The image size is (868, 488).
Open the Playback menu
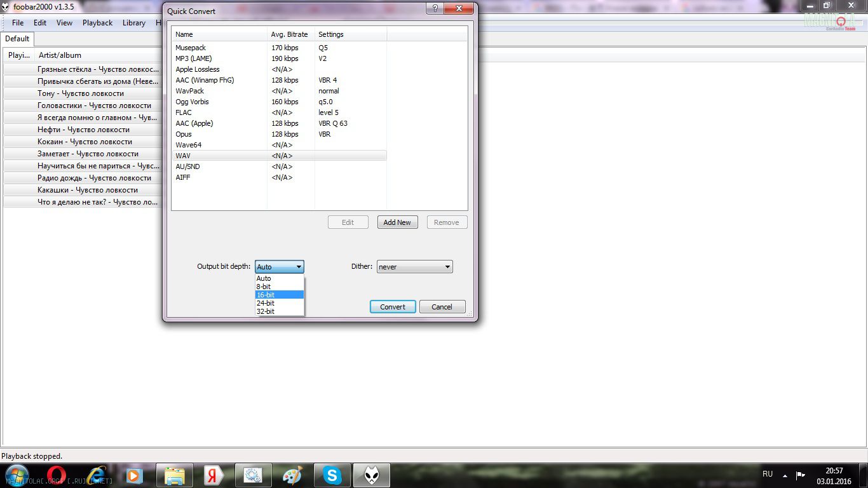click(97, 23)
